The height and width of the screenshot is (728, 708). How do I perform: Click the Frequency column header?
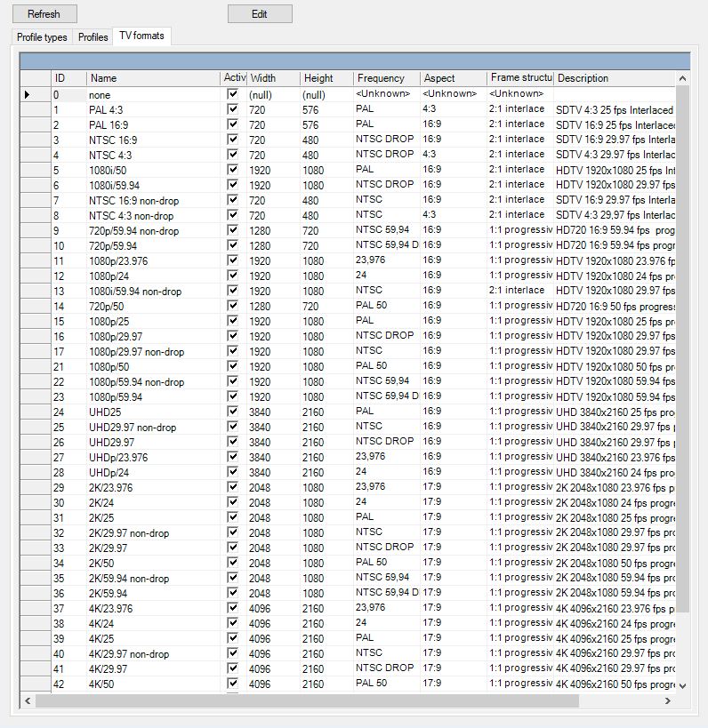pos(387,78)
